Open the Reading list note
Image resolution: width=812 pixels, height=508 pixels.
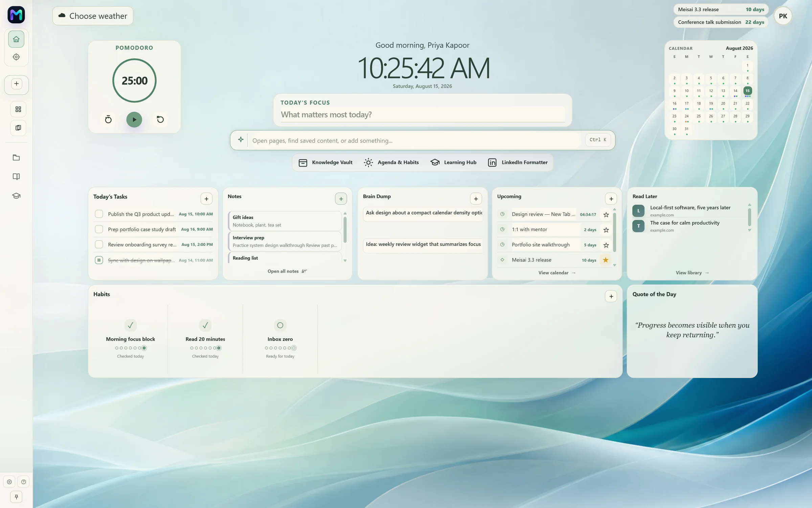pyautogui.click(x=285, y=258)
